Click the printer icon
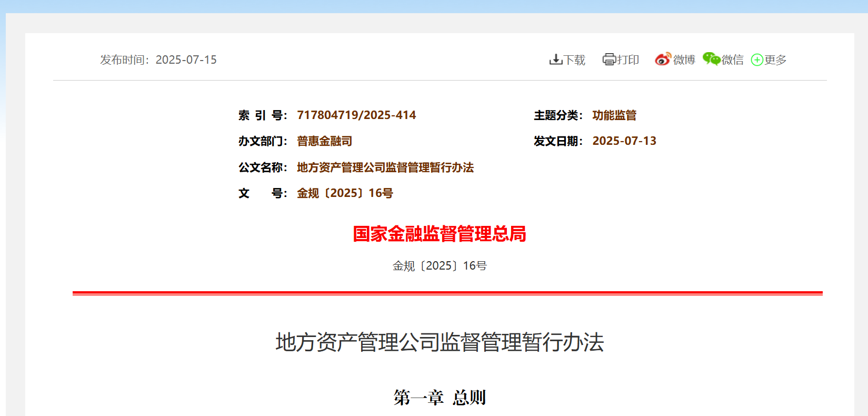868x416 pixels. pyautogui.click(x=609, y=60)
